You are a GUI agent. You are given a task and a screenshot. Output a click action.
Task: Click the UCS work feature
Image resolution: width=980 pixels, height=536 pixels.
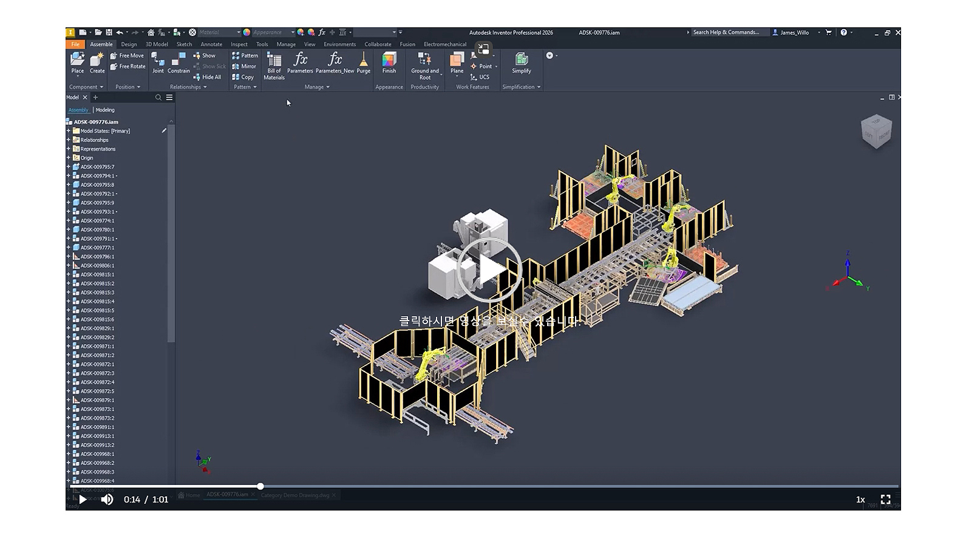click(x=480, y=77)
